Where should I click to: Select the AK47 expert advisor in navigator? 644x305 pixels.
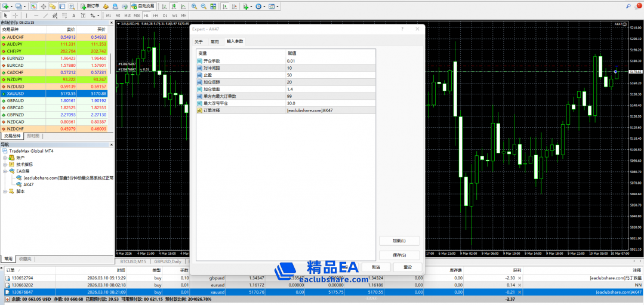(28, 184)
